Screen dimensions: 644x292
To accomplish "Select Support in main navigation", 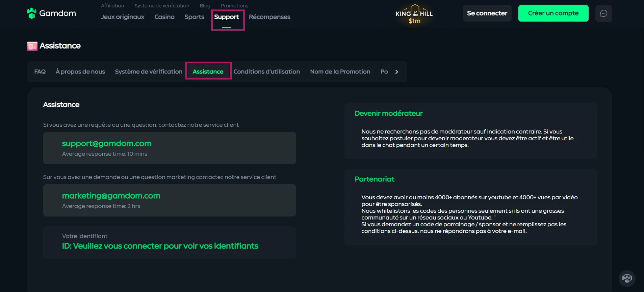I will pos(227,17).
